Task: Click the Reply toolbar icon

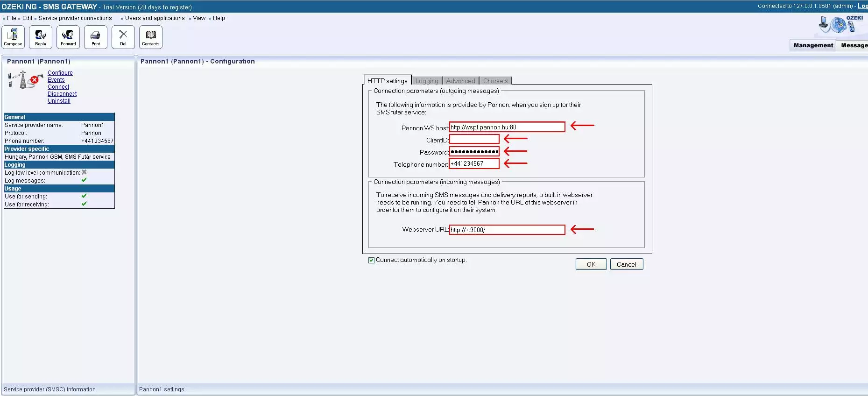Action: coord(41,37)
